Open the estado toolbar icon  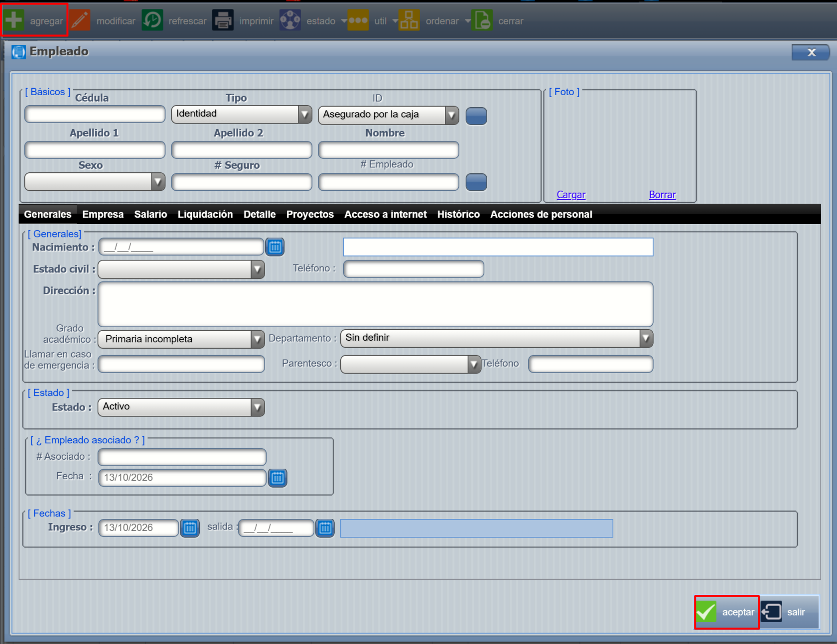(290, 20)
